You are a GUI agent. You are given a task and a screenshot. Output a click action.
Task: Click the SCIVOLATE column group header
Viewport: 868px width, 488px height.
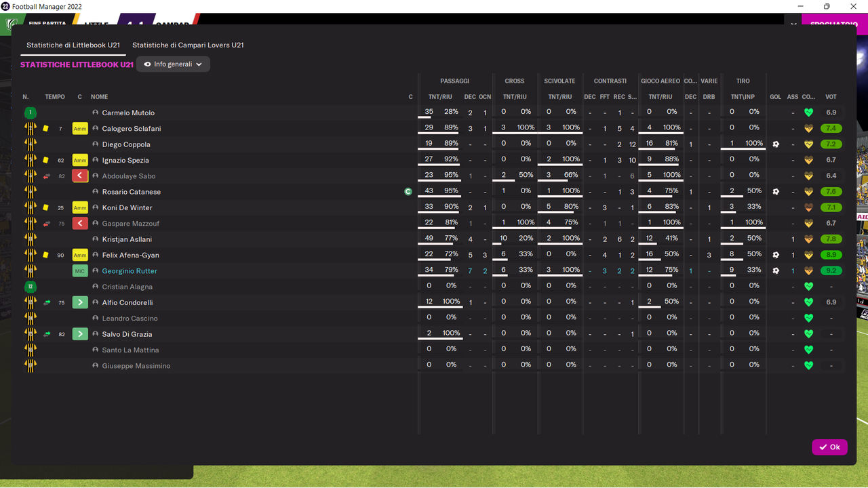click(559, 81)
